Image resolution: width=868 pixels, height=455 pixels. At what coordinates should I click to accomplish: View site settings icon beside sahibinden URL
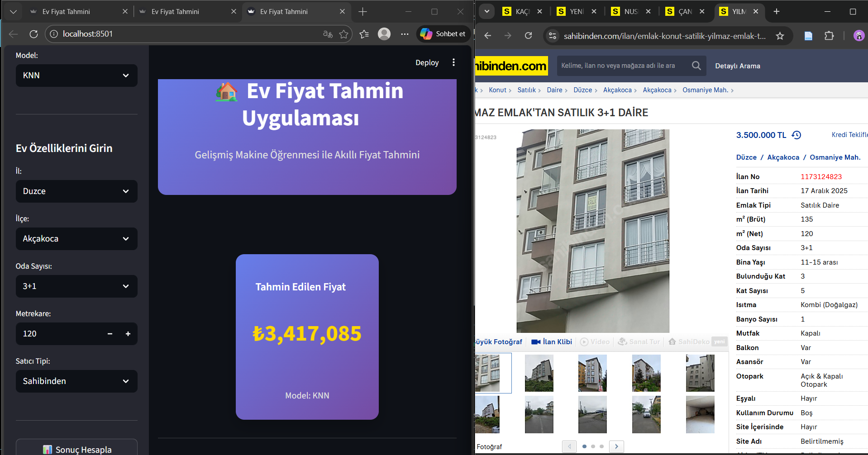point(553,36)
